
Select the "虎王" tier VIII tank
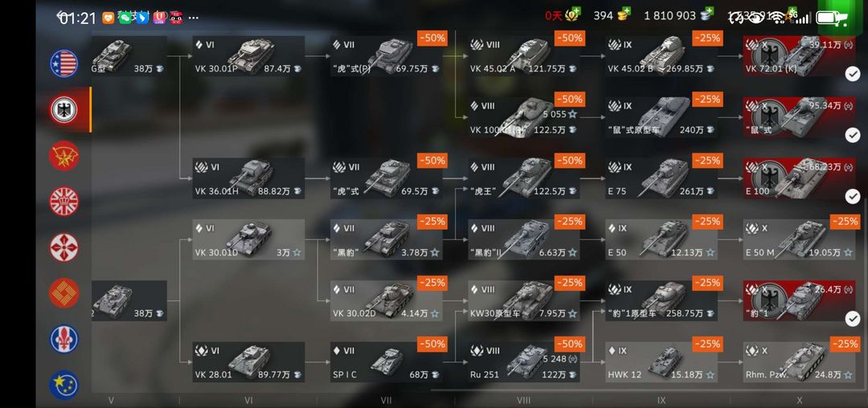coord(524,178)
